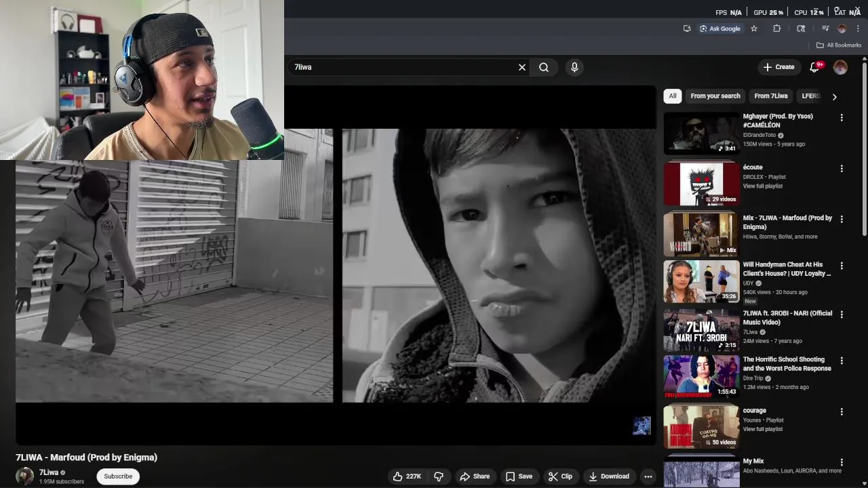Click the magnifier search button
The width and height of the screenshot is (868, 488).
coord(544,67)
